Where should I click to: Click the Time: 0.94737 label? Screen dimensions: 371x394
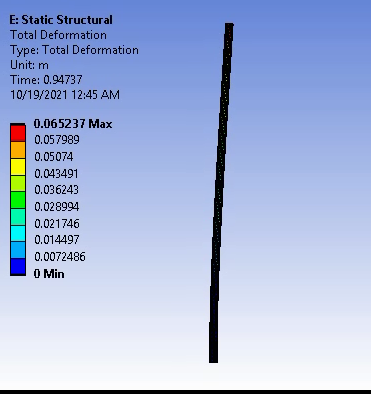[46, 80]
